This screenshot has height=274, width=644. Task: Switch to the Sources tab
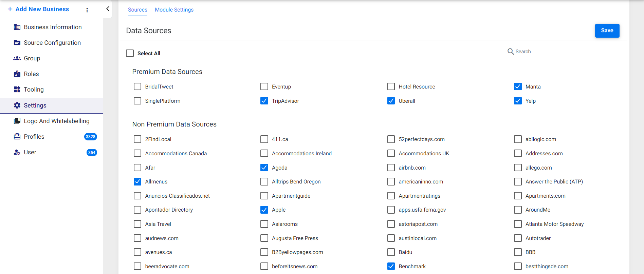click(137, 10)
